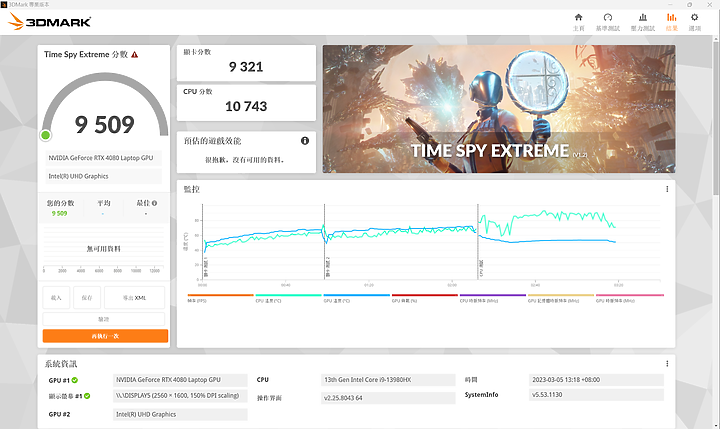The height and width of the screenshot is (429, 720).
Task: Click NVIDIA GeForce RTX 4080 Laptop GPU under the gauge
Action: [104, 158]
